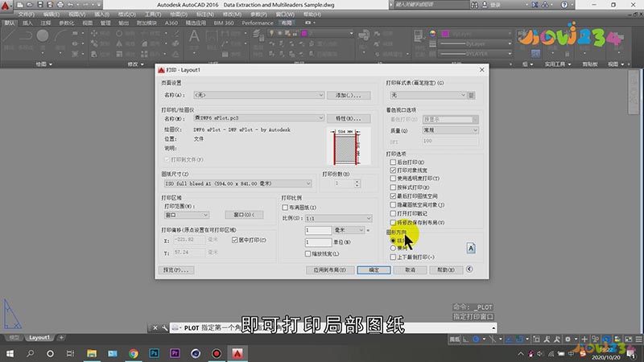Image resolution: width=644 pixels, height=362 pixels.
Task: Click 预览 preview button
Action: tap(175, 270)
